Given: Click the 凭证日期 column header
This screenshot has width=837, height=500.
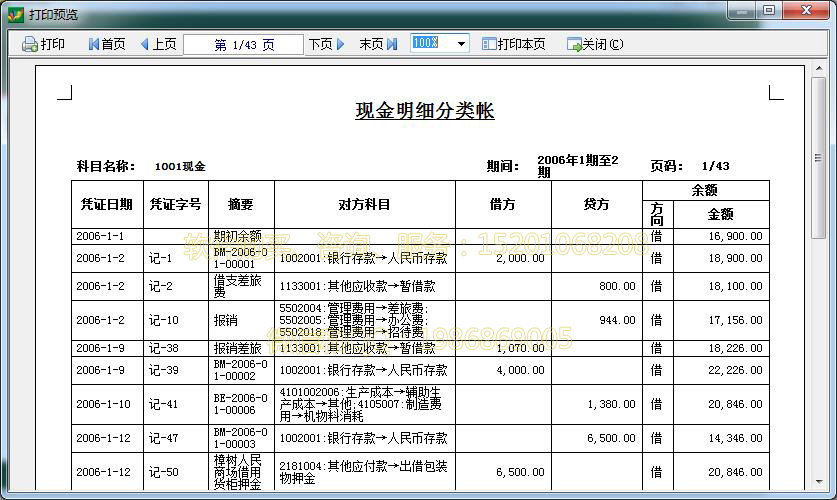Looking at the screenshot, I should pyautogui.click(x=107, y=204).
